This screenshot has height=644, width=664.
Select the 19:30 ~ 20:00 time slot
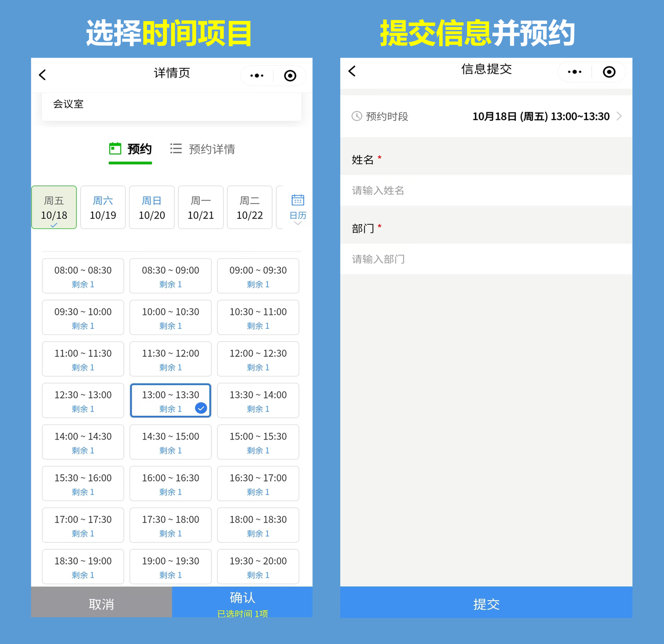258,566
